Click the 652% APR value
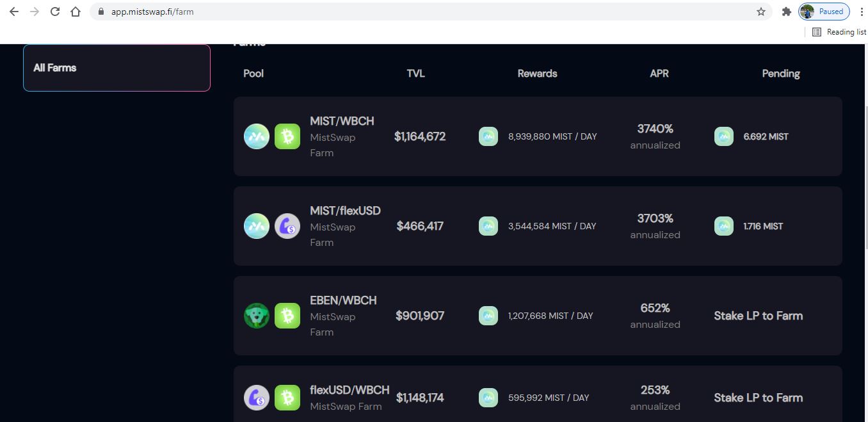This screenshot has width=868, height=422. tap(655, 308)
